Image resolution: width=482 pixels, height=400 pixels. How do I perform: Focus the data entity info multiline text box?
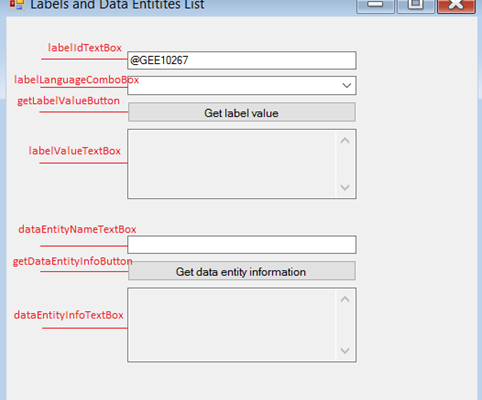coord(232,325)
